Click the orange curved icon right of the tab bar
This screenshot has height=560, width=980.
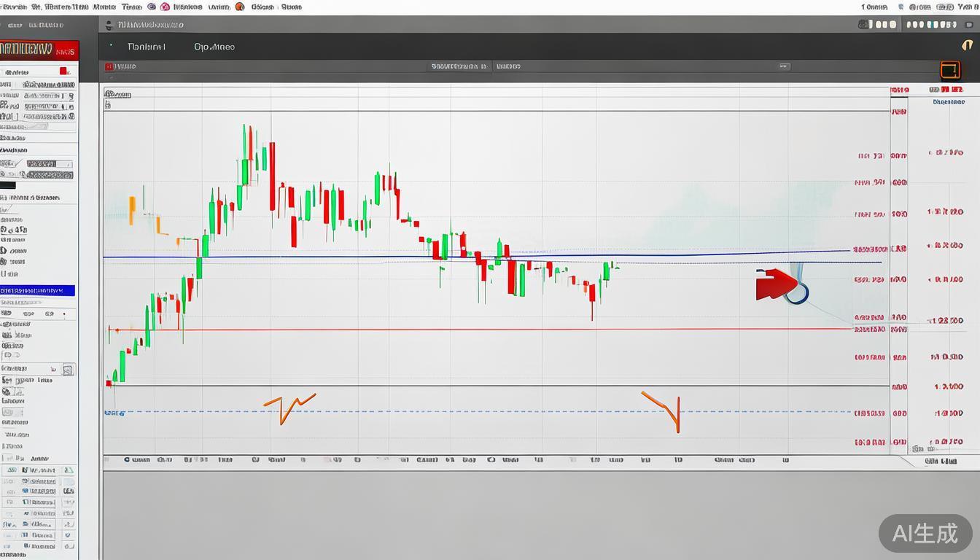pyautogui.click(x=968, y=46)
